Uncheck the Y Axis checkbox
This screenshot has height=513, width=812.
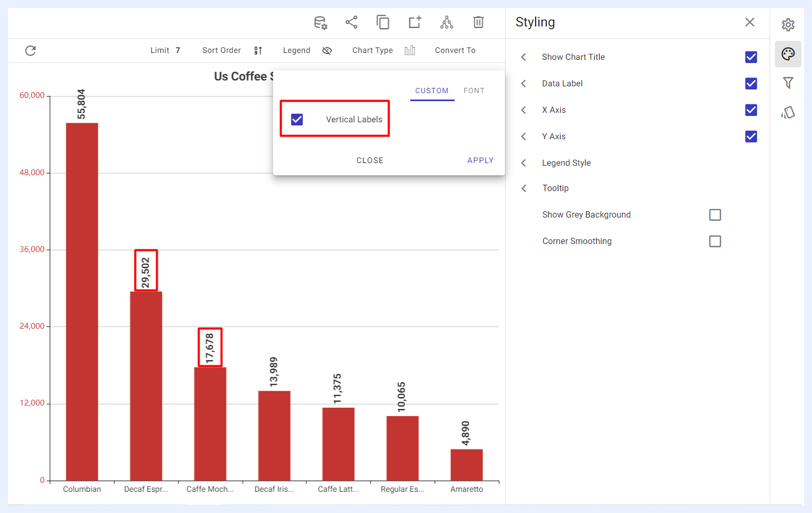751,137
